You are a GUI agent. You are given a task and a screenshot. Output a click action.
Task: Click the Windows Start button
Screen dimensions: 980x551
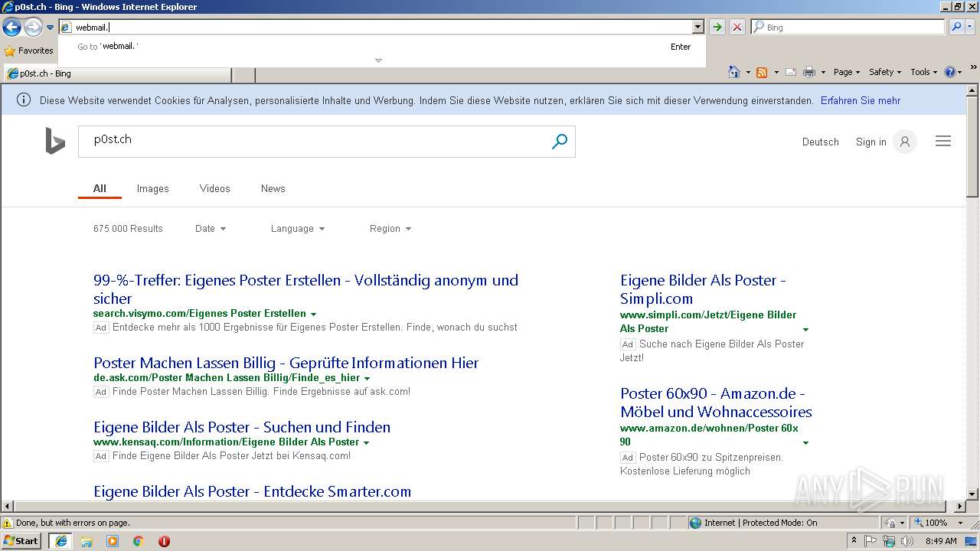[x=21, y=541]
